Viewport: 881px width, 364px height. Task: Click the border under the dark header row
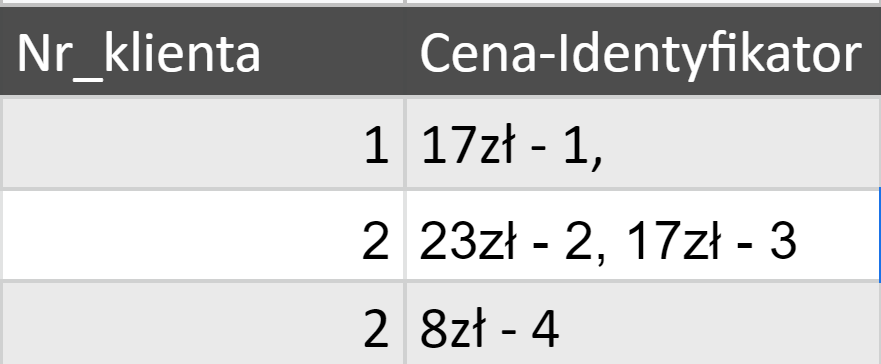click(440, 97)
